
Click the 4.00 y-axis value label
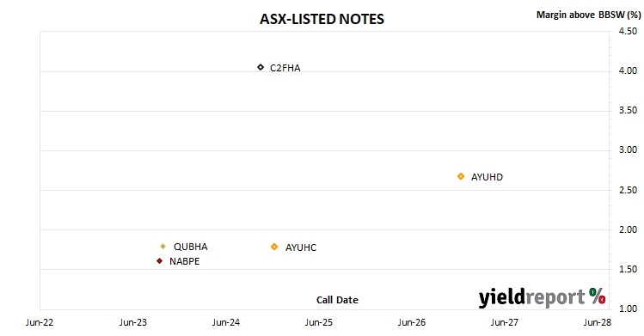click(x=628, y=71)
